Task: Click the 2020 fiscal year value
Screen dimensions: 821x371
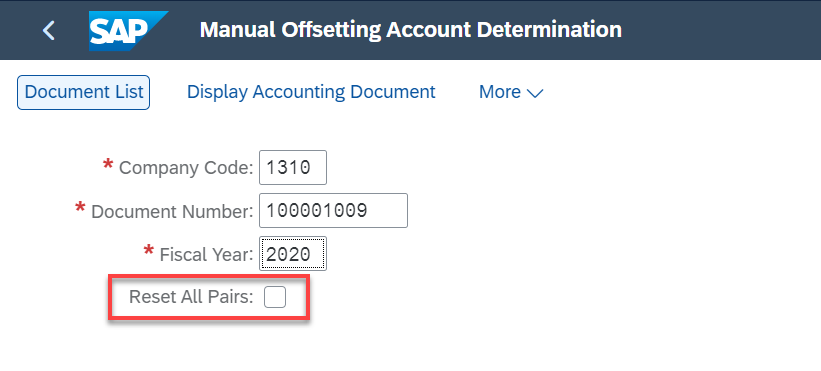Action: [288, 254]
